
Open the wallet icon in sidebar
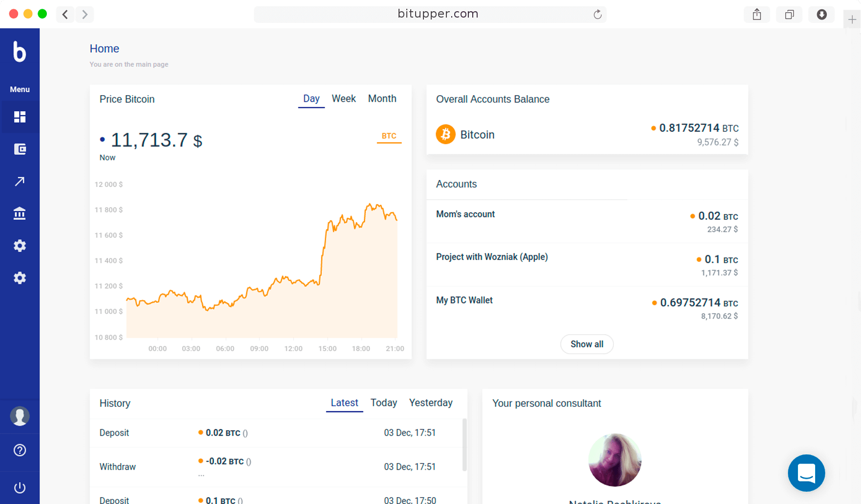coord(20,149)
